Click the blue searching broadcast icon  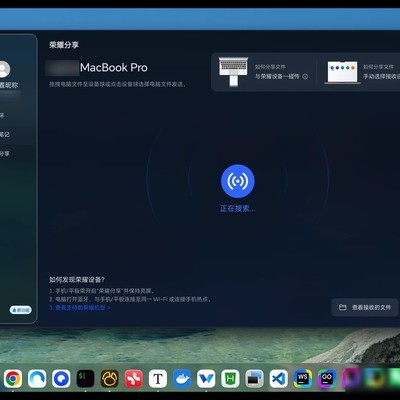coord(238,181)
